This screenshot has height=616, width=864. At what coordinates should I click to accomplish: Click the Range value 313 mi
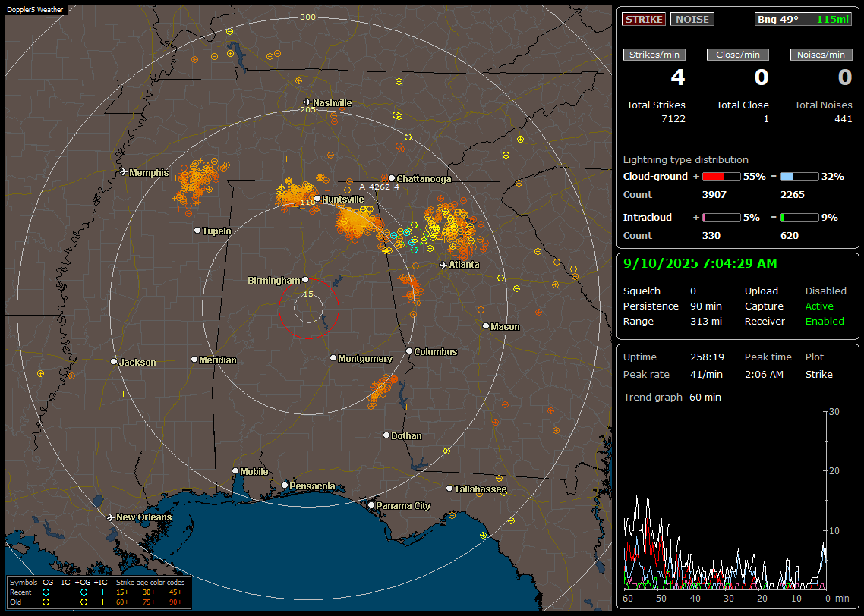pyautogui.click(x=706, y=322)
